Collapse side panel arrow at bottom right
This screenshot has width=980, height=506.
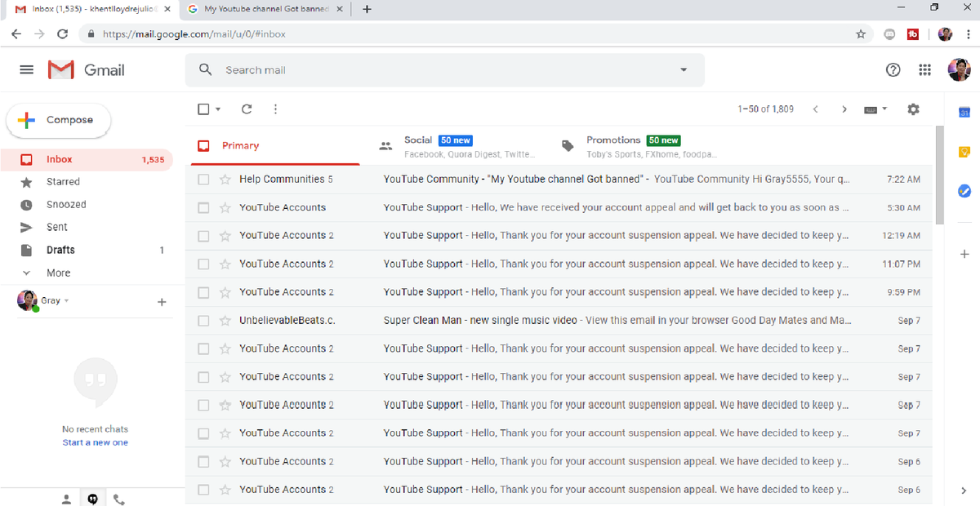click(964, 490)
